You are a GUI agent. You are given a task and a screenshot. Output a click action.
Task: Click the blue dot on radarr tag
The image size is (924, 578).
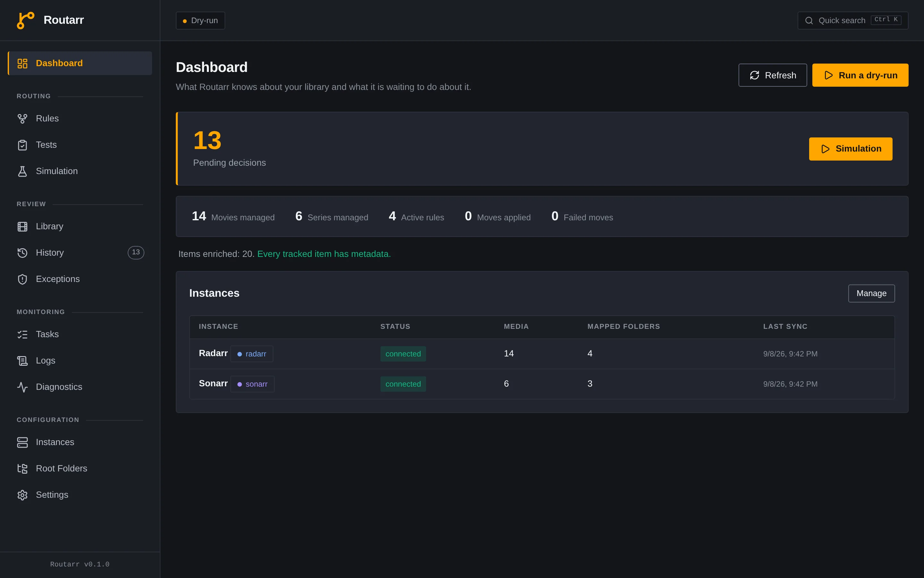[x=239, y=354]
